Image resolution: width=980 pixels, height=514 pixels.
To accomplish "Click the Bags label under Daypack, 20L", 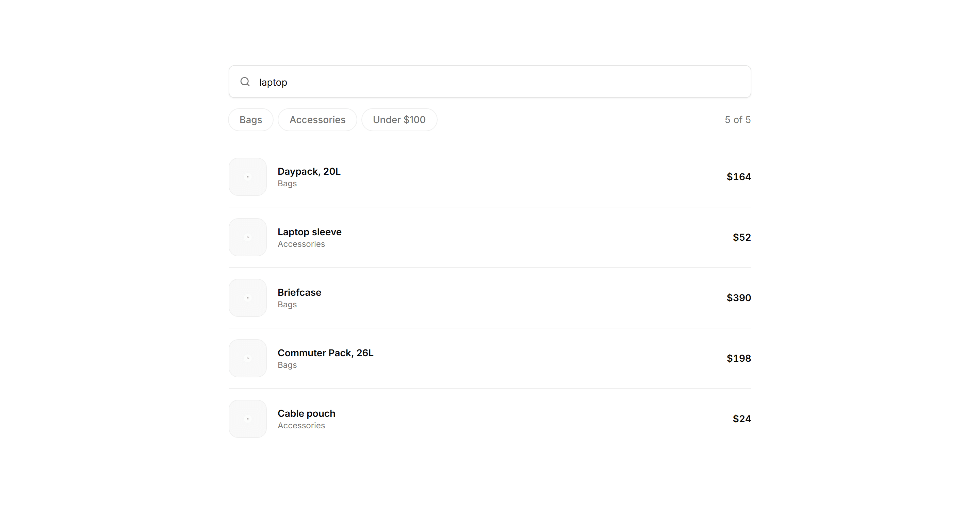I will (x=287, y=184).
